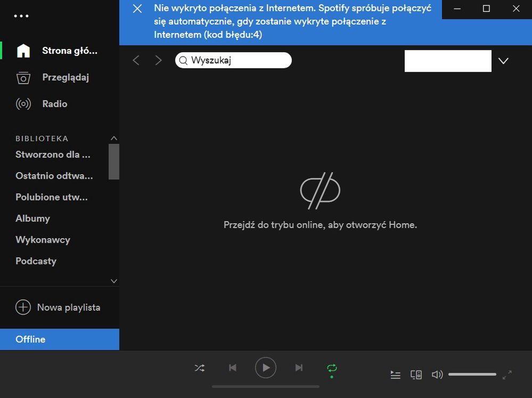Open Ostatnio odtwa... recently played
Viewport: 532px width, 398px height.
coord(54,176)
